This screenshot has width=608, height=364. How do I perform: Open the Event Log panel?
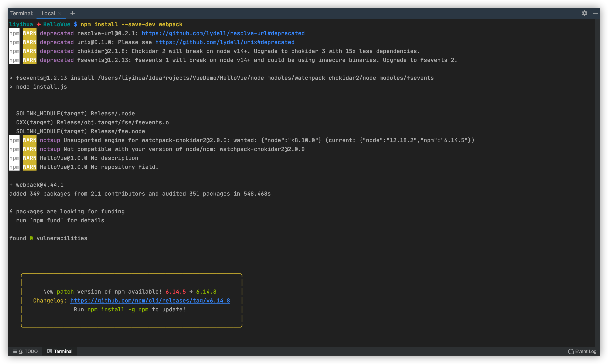click(582, 351)
